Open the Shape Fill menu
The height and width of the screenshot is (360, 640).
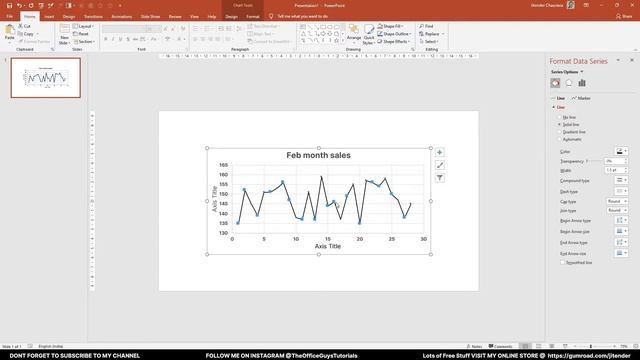point(390,26)
